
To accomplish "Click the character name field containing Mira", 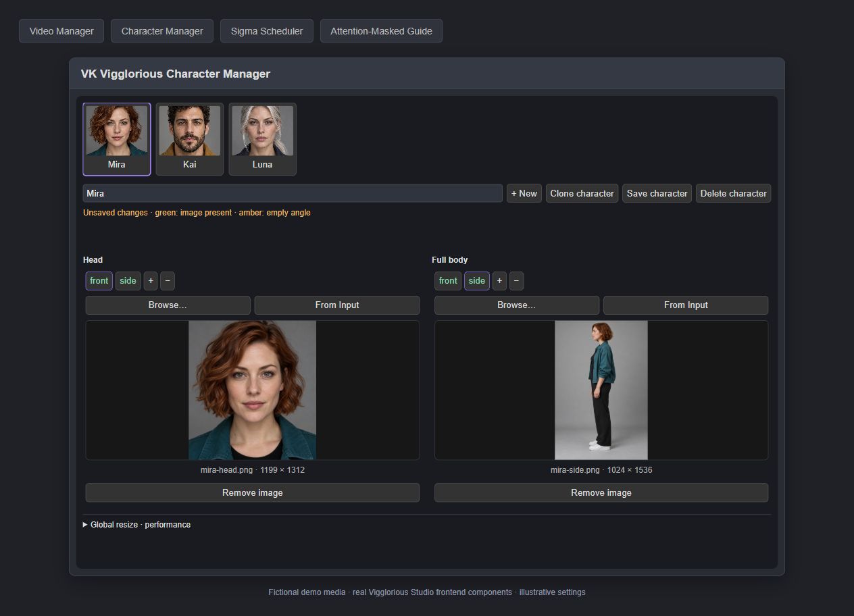I will tap(293, 193).
